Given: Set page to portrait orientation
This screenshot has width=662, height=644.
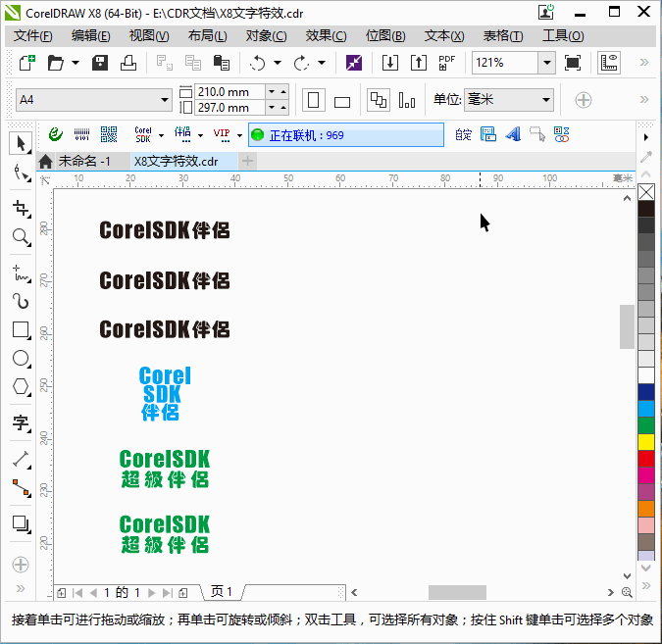Looking at the screenshot, I should (314, 100).
